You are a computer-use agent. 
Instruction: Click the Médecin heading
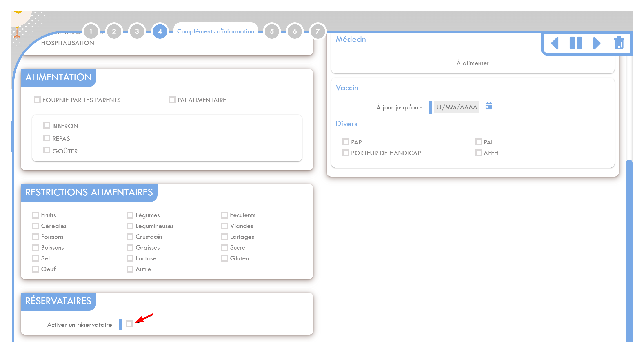[x=351, y=39]
